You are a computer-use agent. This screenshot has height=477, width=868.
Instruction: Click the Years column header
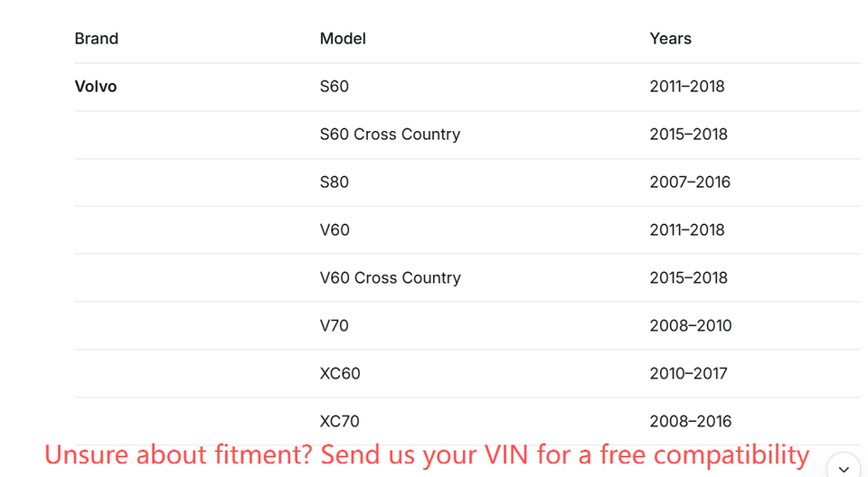click(x=670, y=39)
